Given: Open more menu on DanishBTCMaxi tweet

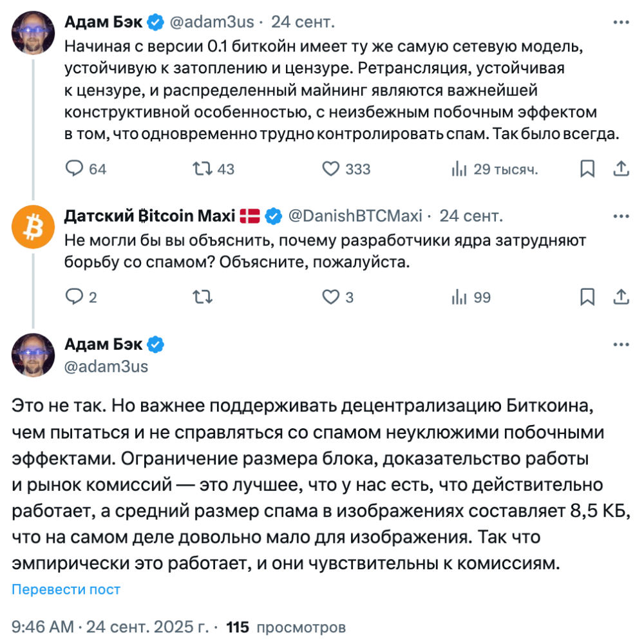Looking at the screenshot, I should point(621,216).
